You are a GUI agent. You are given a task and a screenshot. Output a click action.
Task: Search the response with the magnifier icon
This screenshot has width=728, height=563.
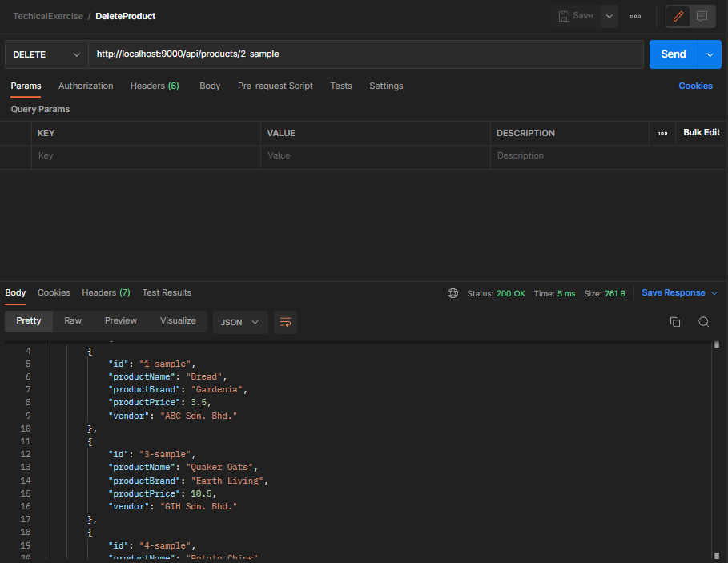(x=703, y=322)
